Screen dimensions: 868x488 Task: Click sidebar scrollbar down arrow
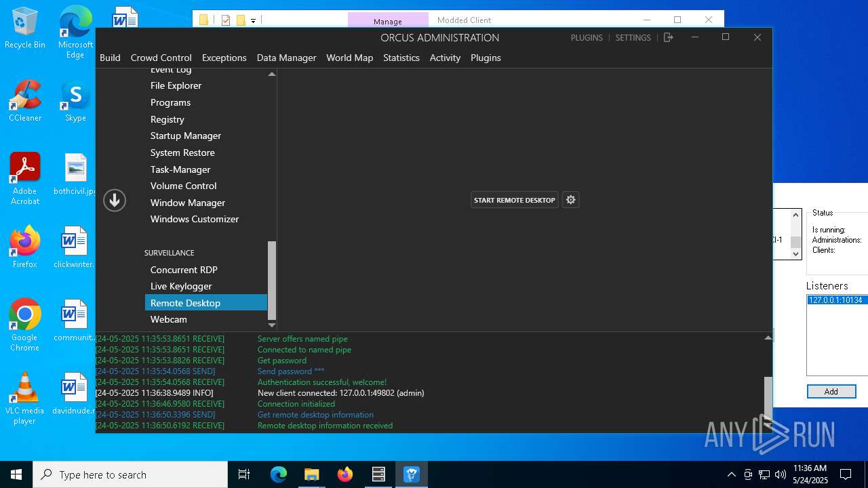272,325
